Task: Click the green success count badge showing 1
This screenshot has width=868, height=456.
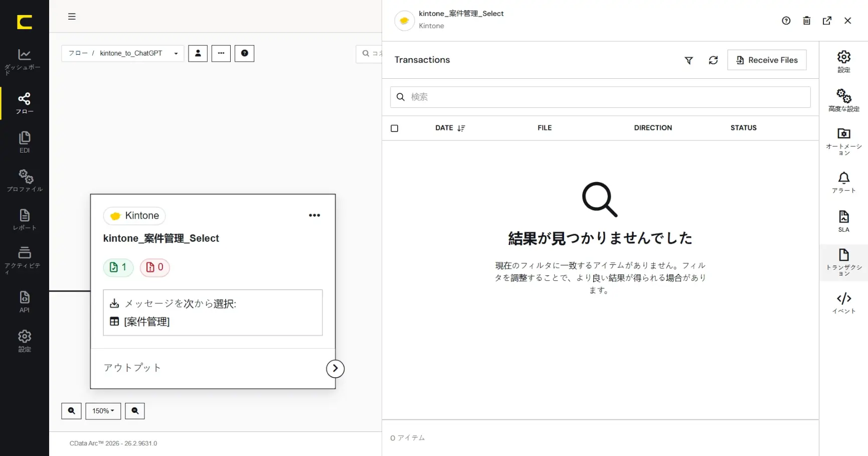Action: pyautogui.click(x=118, y=267)
